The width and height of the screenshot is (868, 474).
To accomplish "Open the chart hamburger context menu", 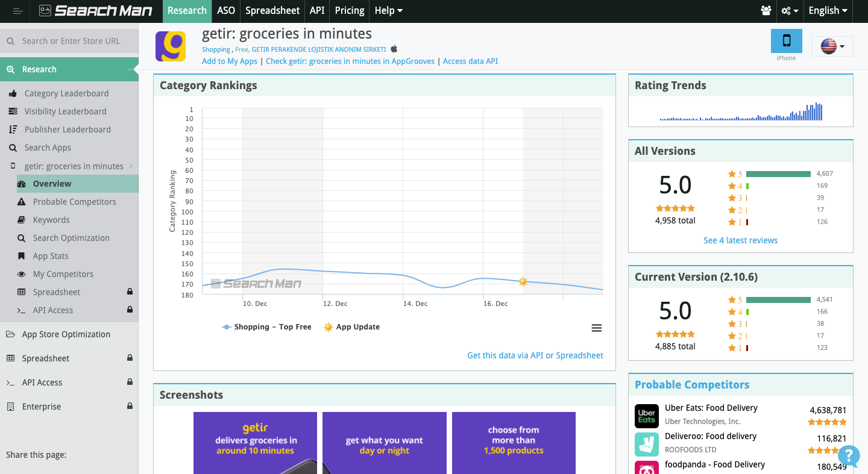I will (x=597, y=328).
